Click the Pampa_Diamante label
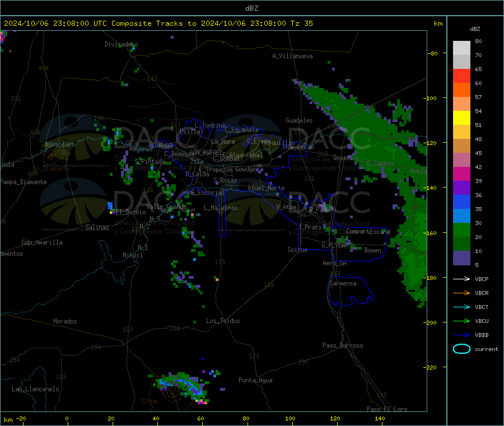Viewport: 504px width, 426px height. (24, 182)
